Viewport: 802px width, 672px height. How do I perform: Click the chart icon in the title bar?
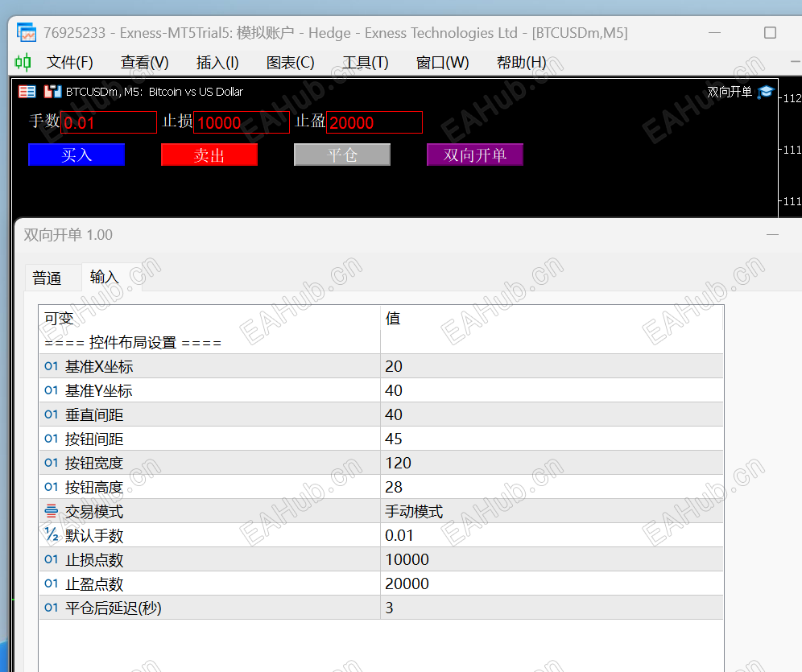[x=25, y=32]
